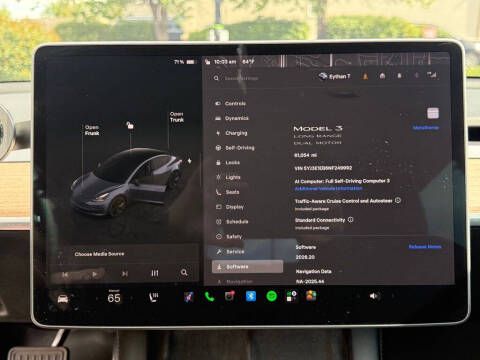Tap the software version 2025.20 text
480x360 pixels.
click(305, 257)
